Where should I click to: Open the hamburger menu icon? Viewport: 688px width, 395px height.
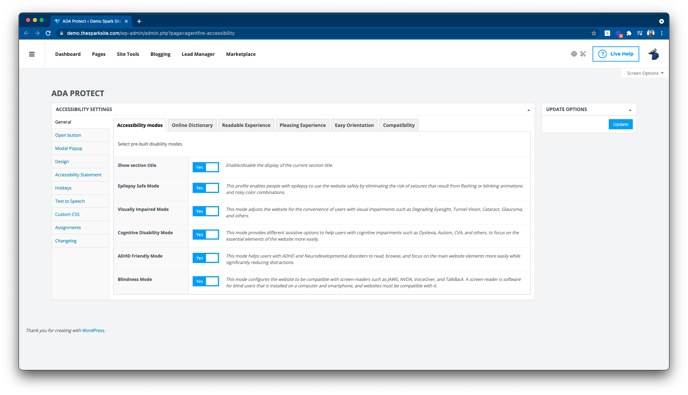[32, 54]
